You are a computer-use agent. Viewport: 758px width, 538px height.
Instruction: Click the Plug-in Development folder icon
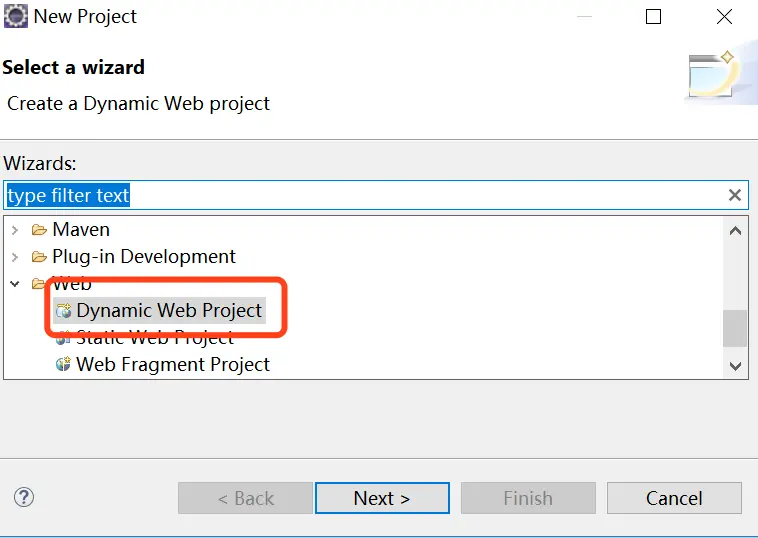[x=40, y=257]
